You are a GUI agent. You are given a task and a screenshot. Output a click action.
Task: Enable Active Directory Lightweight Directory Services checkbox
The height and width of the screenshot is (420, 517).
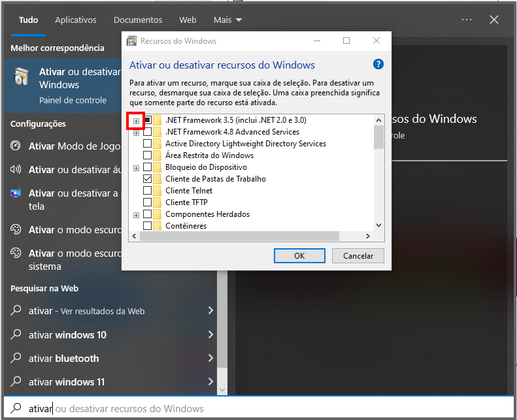[147, 144]
